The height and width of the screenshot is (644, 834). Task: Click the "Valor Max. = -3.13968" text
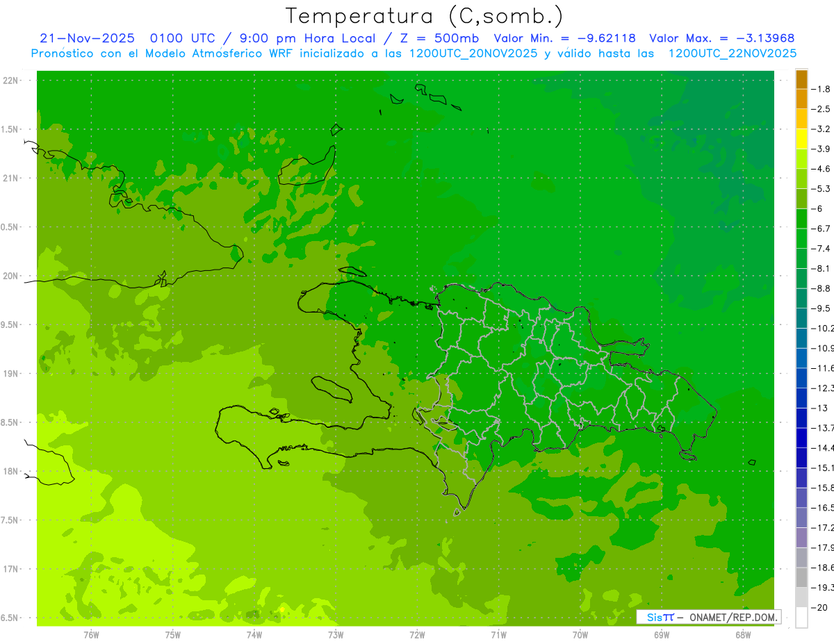click(721, 38)
